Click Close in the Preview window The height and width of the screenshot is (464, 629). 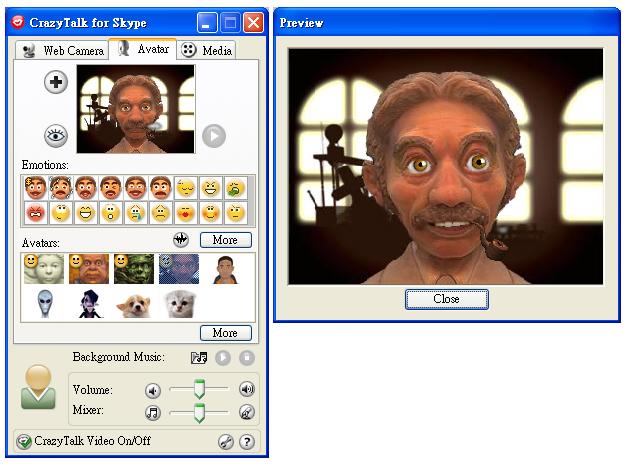click(446, 299)
